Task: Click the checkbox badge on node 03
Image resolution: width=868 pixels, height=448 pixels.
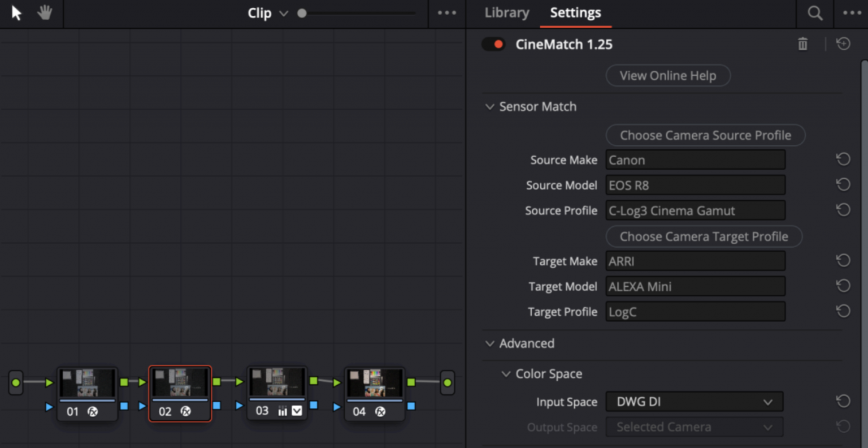Action: pos(296,411)
